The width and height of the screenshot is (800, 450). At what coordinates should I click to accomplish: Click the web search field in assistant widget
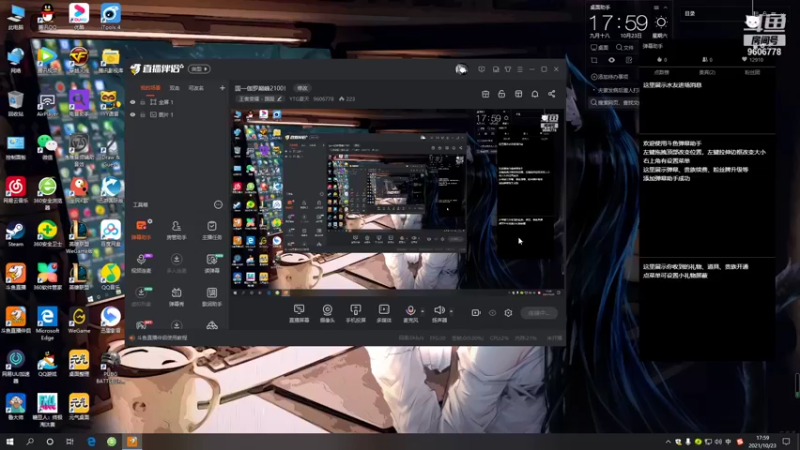(614, 103)
